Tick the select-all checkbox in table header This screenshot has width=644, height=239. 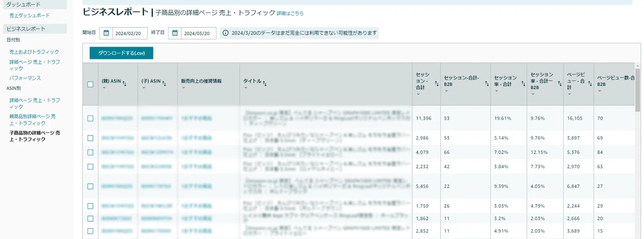pos(90,84)
